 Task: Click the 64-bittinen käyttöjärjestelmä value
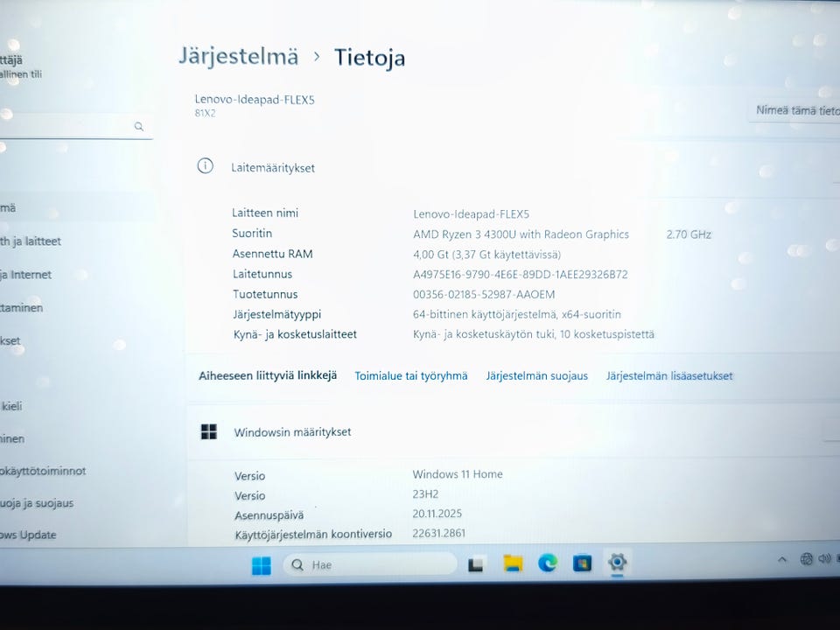[x=517, y=314]
